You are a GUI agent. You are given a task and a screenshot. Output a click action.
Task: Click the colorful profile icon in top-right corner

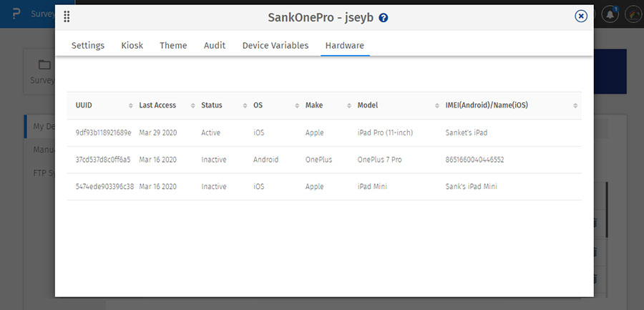634,14
